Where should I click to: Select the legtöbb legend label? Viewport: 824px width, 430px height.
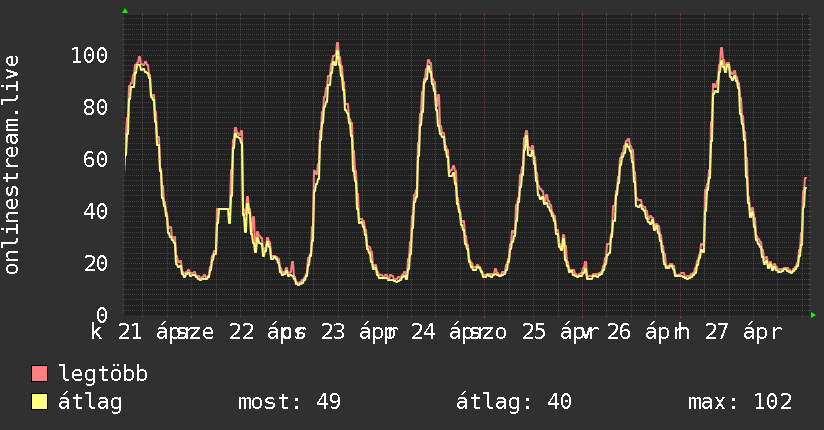[x=103, y=374]
